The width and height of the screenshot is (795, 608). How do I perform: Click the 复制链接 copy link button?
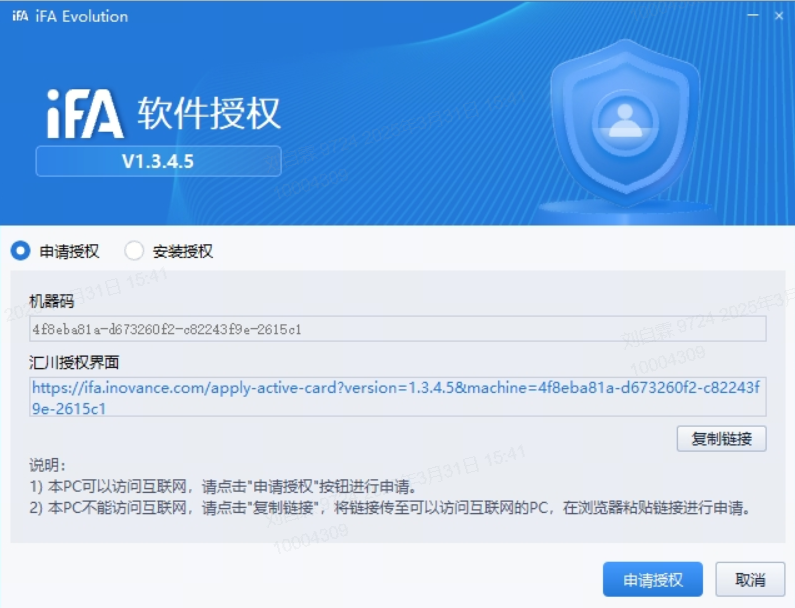click(721, 439)
